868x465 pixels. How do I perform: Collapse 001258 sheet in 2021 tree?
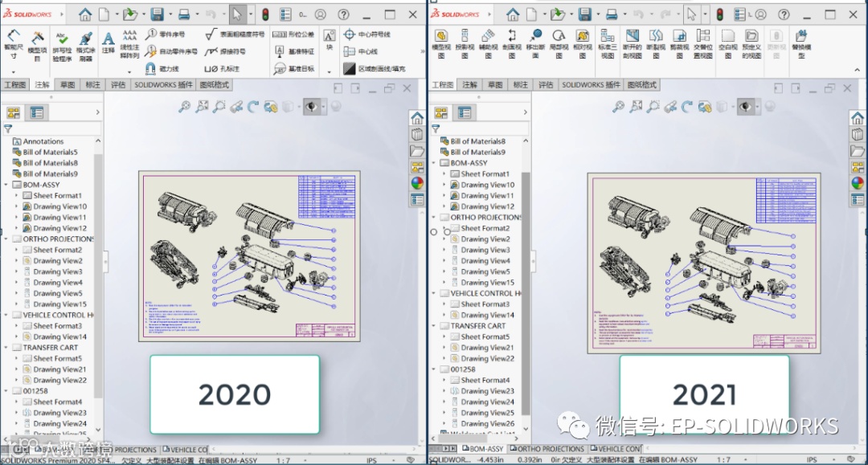tap(434, 369)
